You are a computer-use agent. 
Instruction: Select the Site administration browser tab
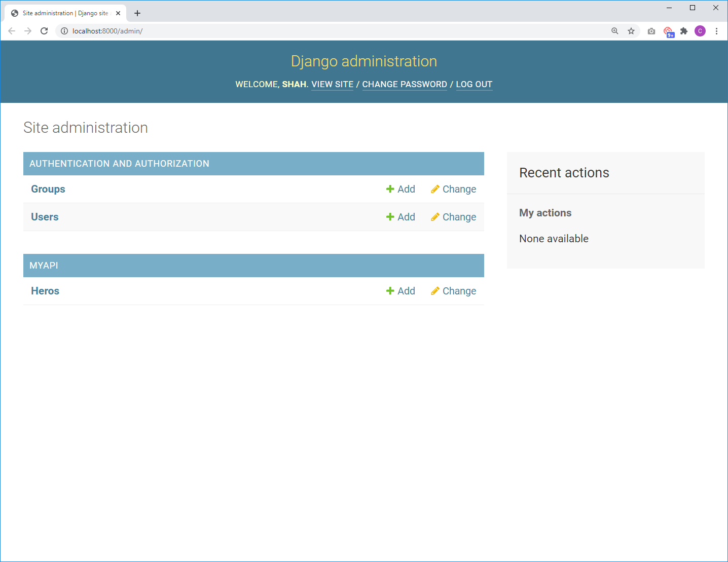tap(65, 13)
